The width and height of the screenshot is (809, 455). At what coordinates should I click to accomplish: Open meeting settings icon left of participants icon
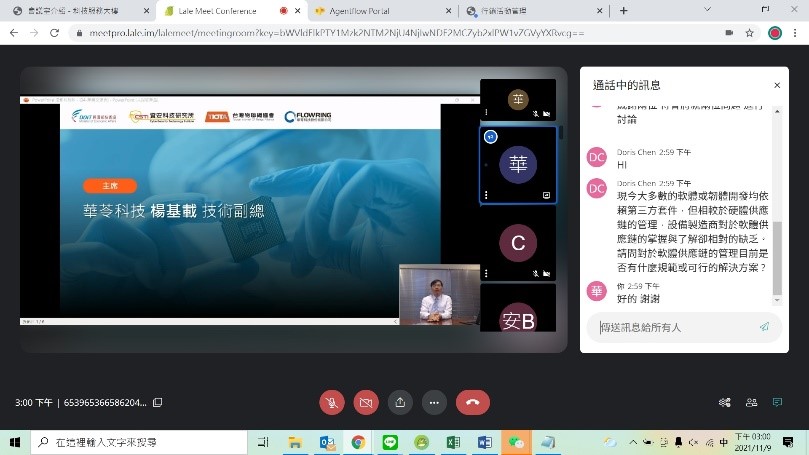[x=724, y=402]
